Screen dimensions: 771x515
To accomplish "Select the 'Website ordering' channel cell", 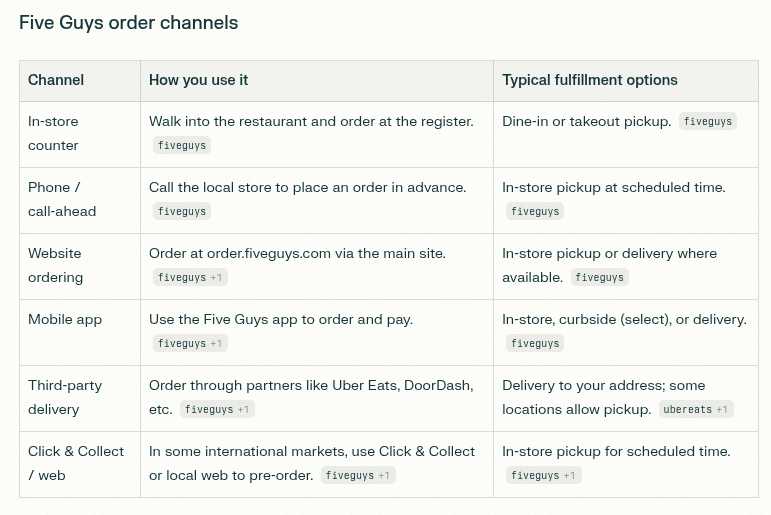I will coord(55,265).
